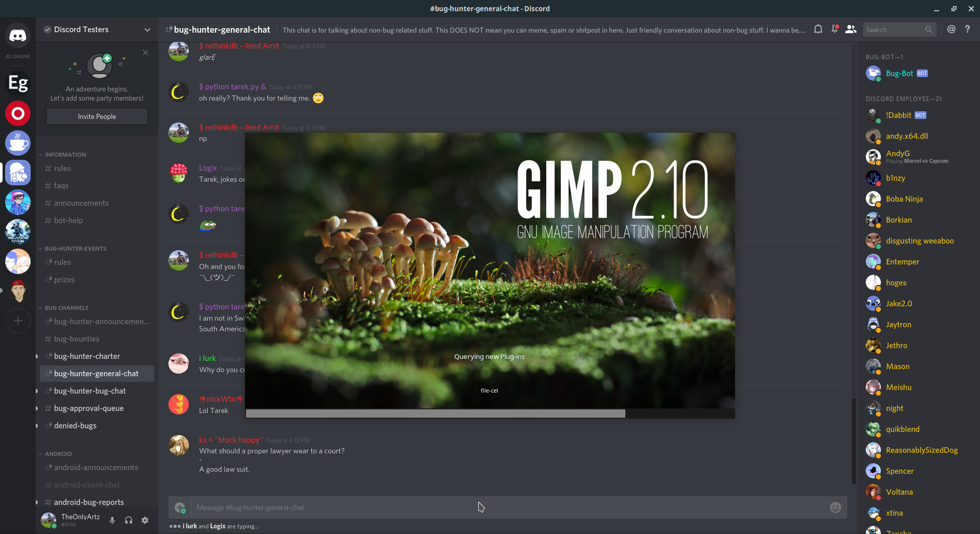The width and height of the screenshot is (980, 534).
Task: Open the last bearded character server icon
Action: pos(18,291)
